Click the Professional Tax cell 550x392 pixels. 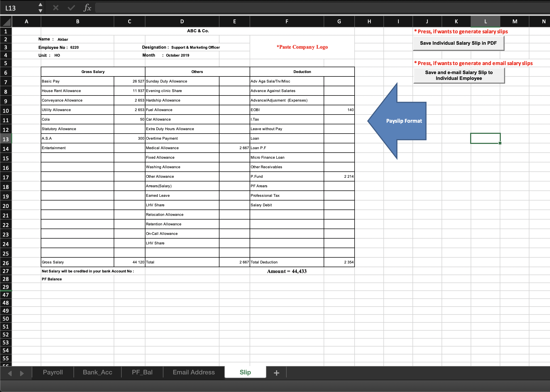tap(287, 195)
